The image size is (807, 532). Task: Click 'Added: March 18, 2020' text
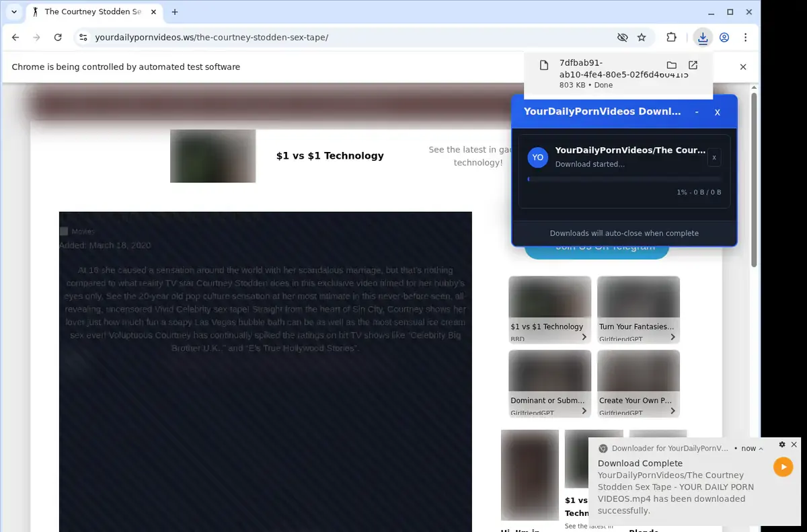[x=105, y=245]
